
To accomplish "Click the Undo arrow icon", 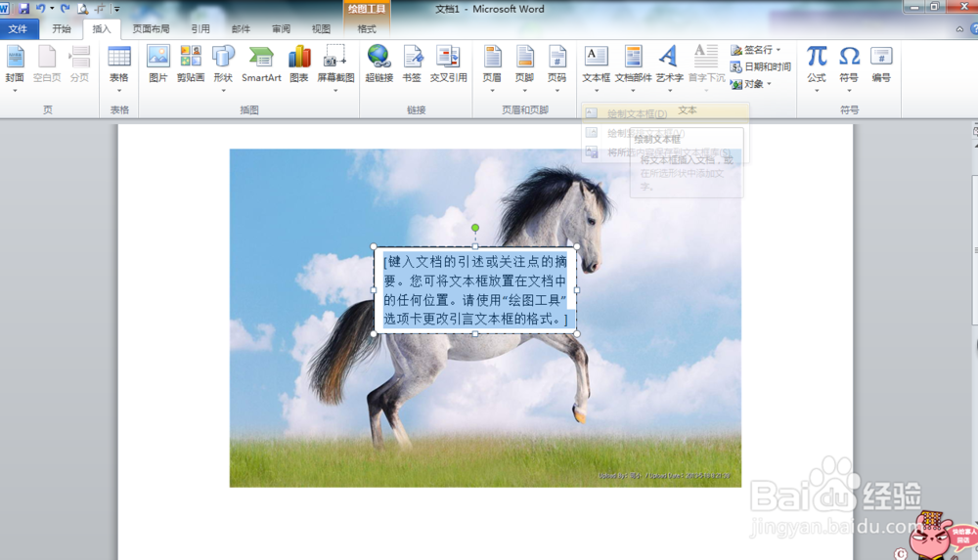I will pos(40,9).
